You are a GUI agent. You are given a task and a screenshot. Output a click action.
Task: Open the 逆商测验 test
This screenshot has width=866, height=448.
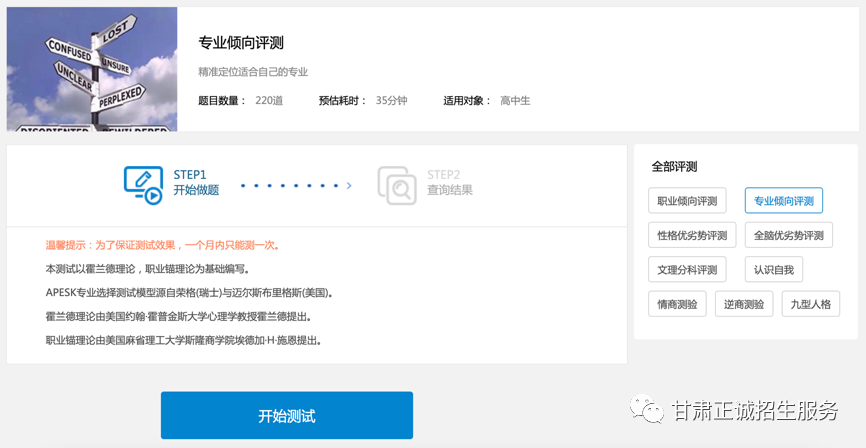(743, 304)
